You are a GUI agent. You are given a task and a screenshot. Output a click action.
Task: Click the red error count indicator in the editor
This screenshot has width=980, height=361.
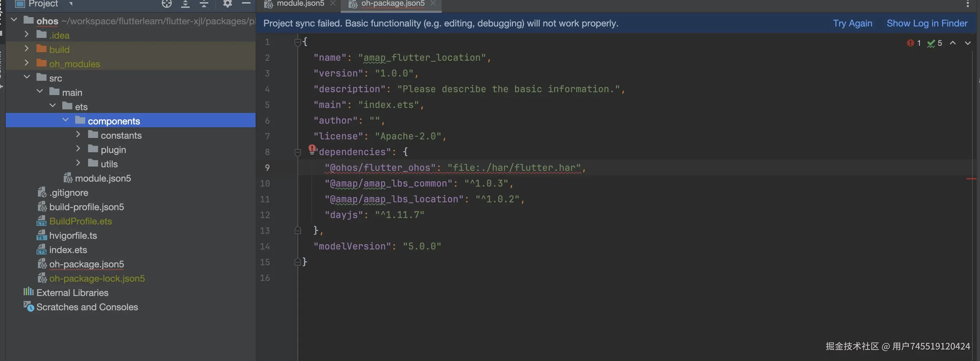click(x=913, y=43)
